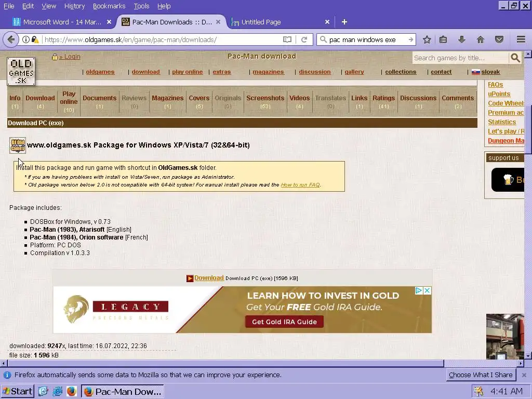The image size is (532, 399).
Task: Click the OldGames.sk logo
Action: tap(21, 71)
